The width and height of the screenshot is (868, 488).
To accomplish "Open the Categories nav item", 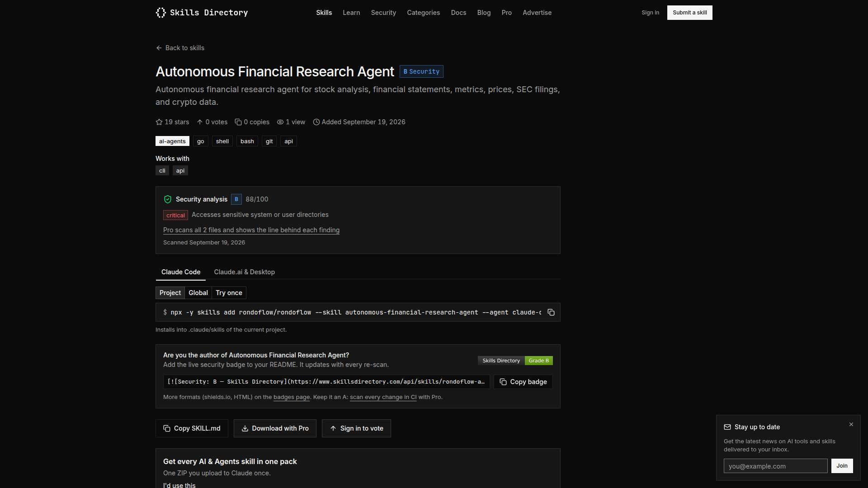I will click(423, 13).
